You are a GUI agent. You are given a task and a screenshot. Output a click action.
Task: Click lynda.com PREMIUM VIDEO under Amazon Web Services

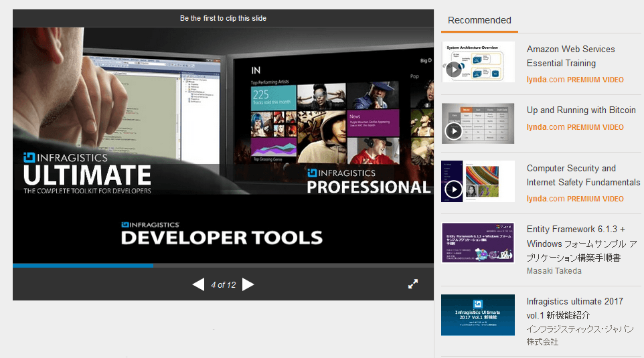pyautogui.click(x=575, y=80)
